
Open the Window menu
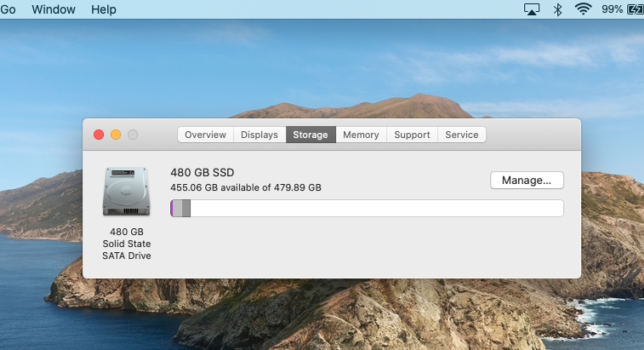54,9
